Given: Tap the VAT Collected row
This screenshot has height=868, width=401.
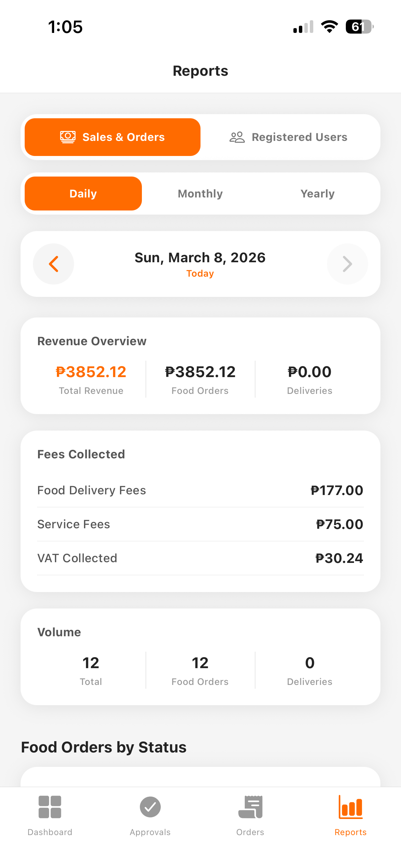Looking at the screenshot, I should click(x=200, y=558).
